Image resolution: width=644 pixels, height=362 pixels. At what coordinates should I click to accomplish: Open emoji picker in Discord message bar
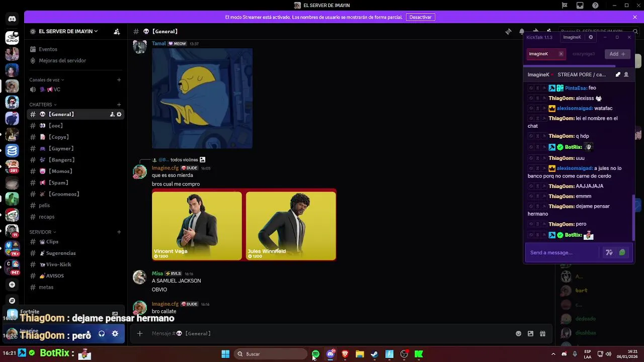coord(518,333)
